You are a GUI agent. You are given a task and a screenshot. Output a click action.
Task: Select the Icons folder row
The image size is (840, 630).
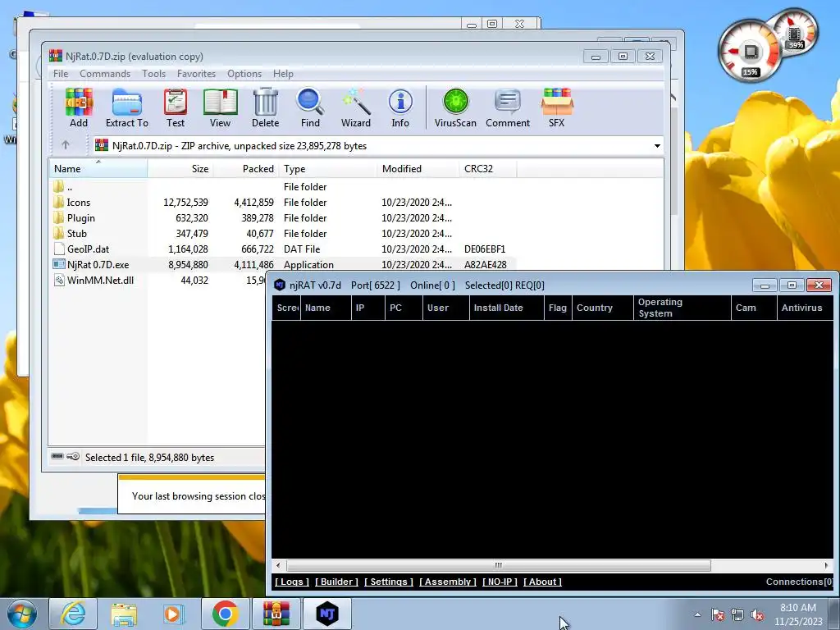(282, 202)
